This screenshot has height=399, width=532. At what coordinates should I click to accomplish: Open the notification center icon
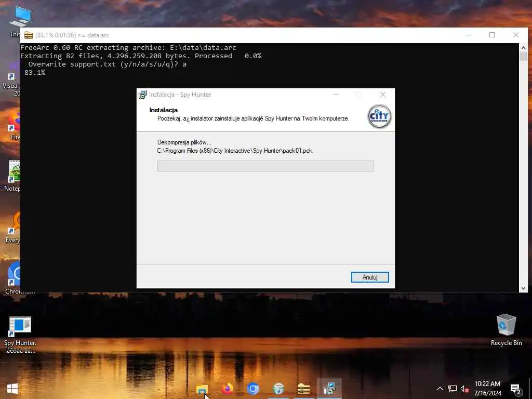coord(515,389)
